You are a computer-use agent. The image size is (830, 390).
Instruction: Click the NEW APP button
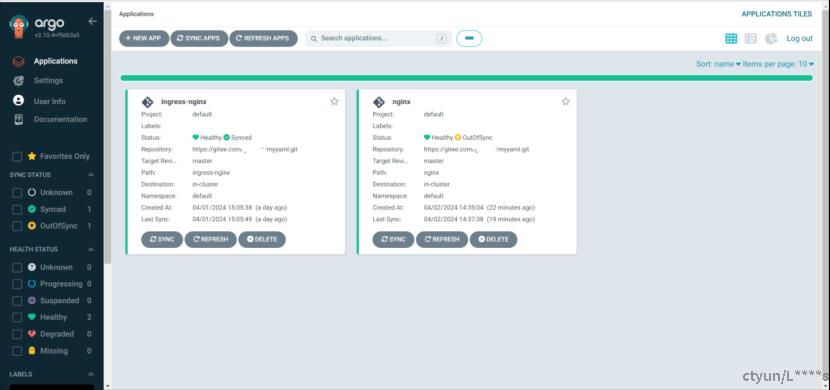143,39
